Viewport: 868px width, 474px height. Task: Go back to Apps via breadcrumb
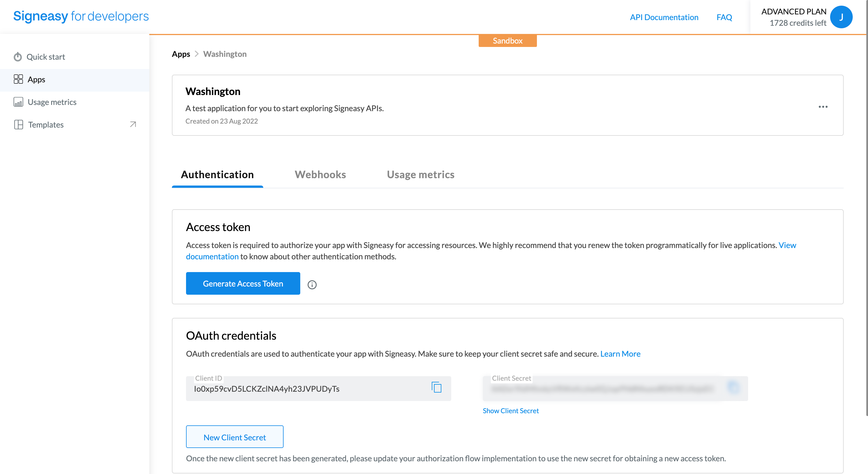pos(181,54)
